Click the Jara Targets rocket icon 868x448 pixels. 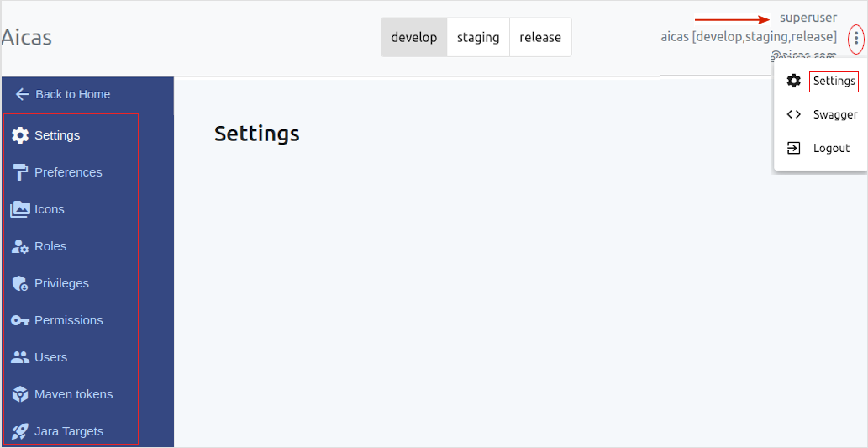point(20,431)
